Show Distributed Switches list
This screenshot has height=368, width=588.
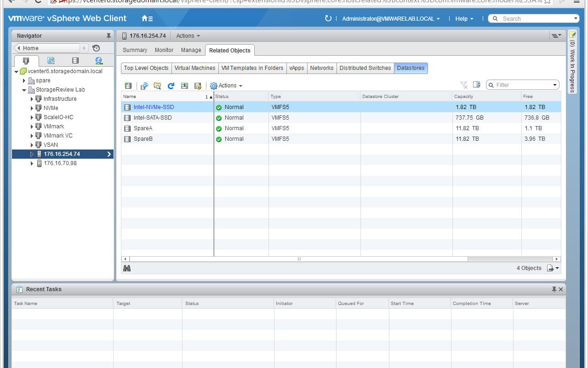click(x=365, y=68)
